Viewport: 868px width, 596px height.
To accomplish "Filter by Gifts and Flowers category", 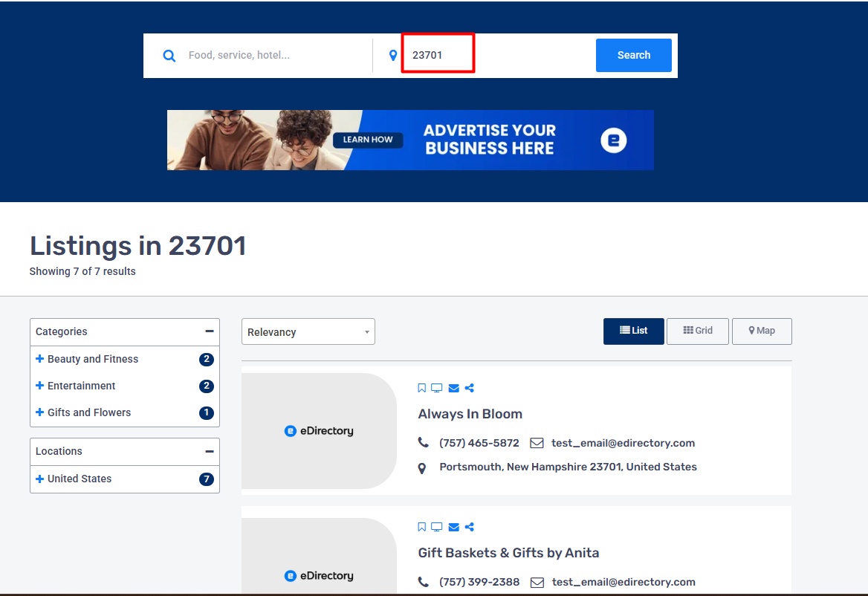I will pyautogui.click(x=89, y=412).
